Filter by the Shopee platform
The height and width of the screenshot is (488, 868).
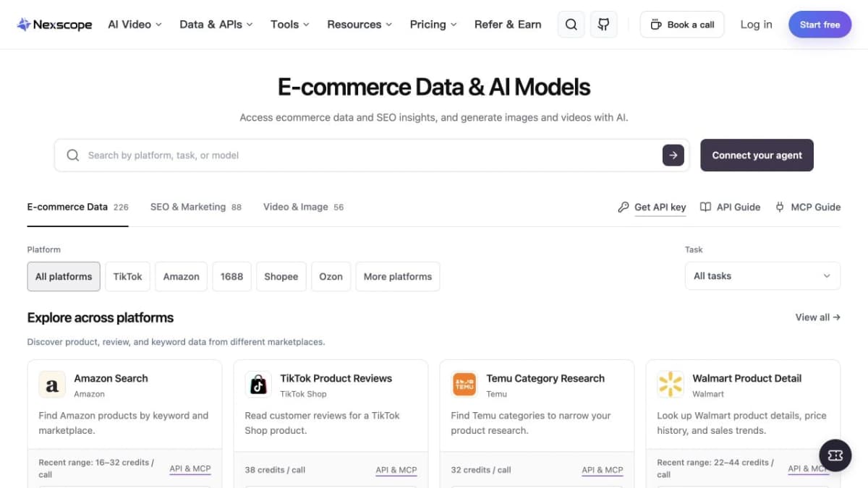tap(281, 276)
